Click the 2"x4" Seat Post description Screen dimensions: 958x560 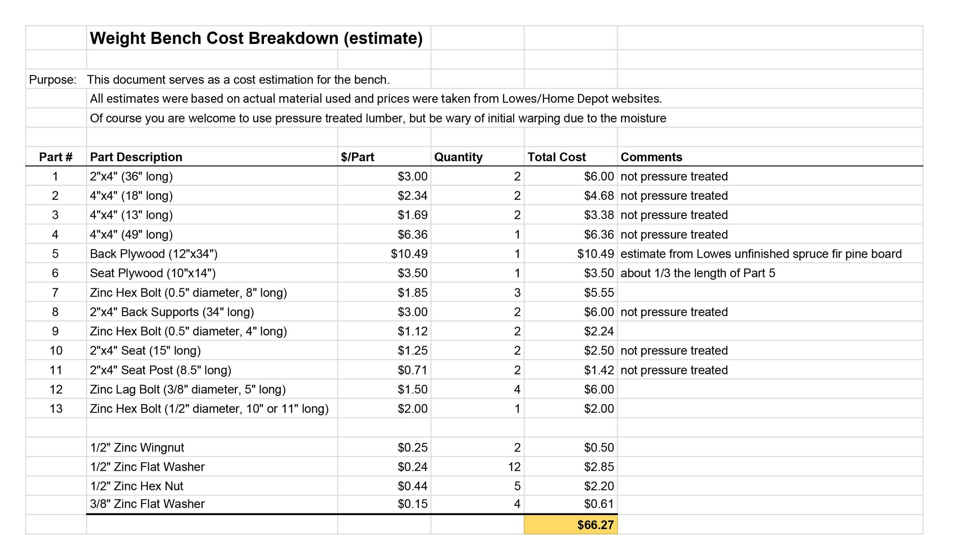(x=160, y=370)
